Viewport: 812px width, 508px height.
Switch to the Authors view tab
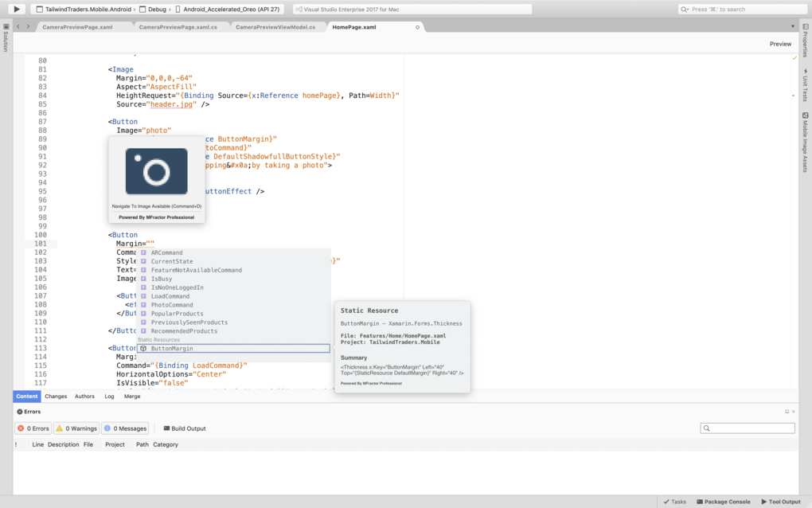point(84,397)
